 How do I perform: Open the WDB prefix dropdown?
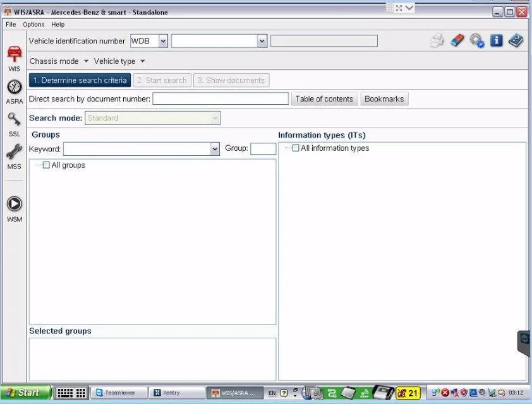163,41
